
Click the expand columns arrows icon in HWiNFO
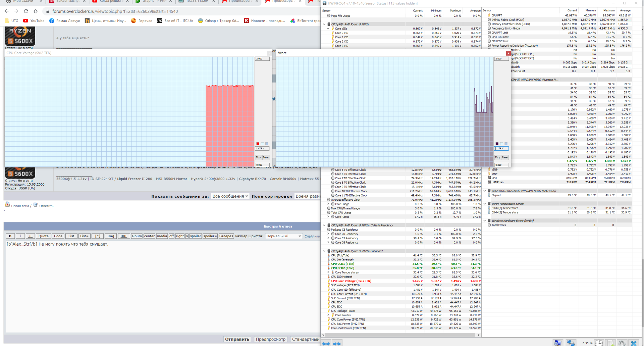(326, 343)
